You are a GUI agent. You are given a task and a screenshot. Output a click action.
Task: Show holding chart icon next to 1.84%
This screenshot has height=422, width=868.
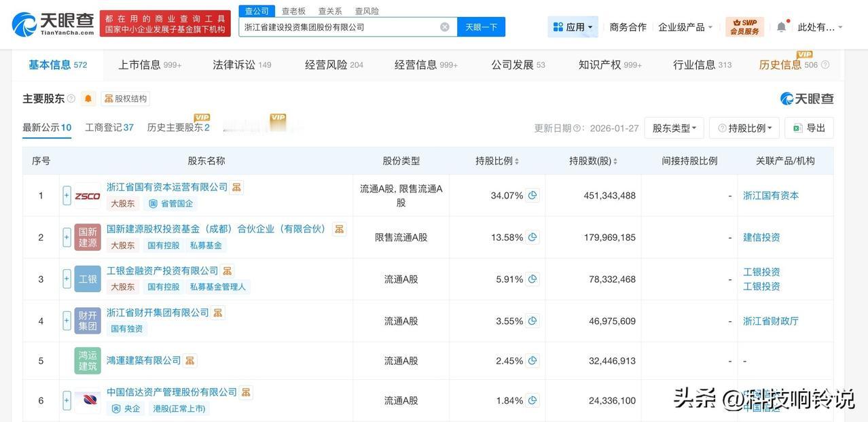(532, 400)
